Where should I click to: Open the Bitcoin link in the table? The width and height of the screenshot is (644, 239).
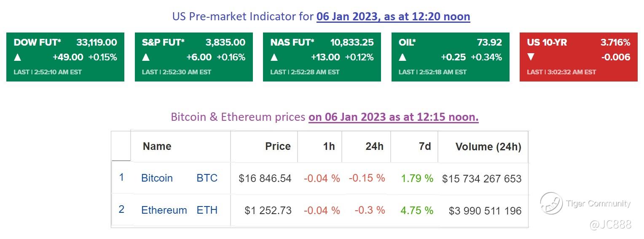157,178
